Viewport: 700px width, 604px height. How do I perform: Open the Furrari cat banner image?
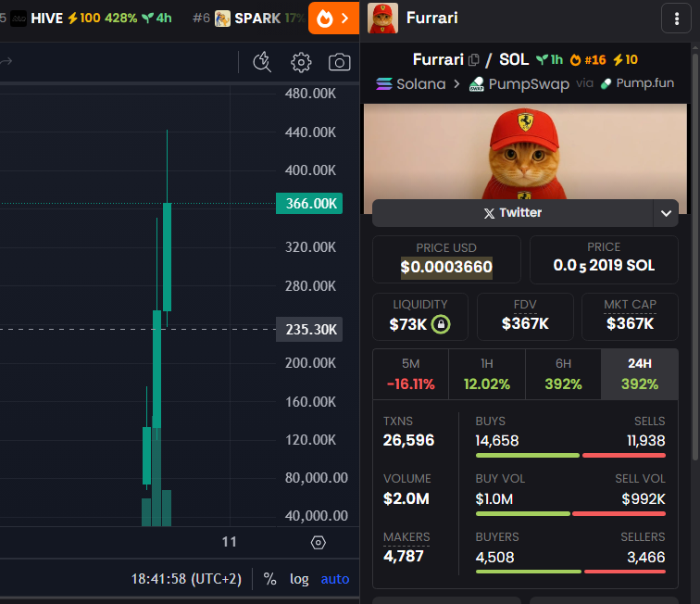click(x=525, y=151)
